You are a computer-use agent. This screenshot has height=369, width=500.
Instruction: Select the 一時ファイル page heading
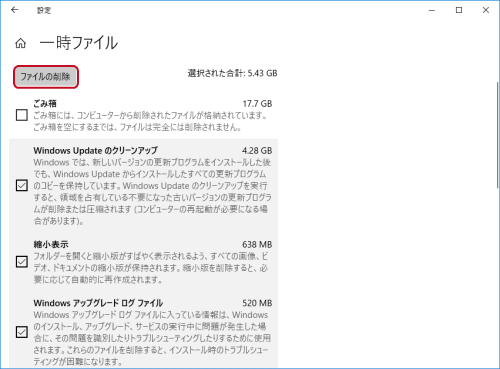[79, 43]
